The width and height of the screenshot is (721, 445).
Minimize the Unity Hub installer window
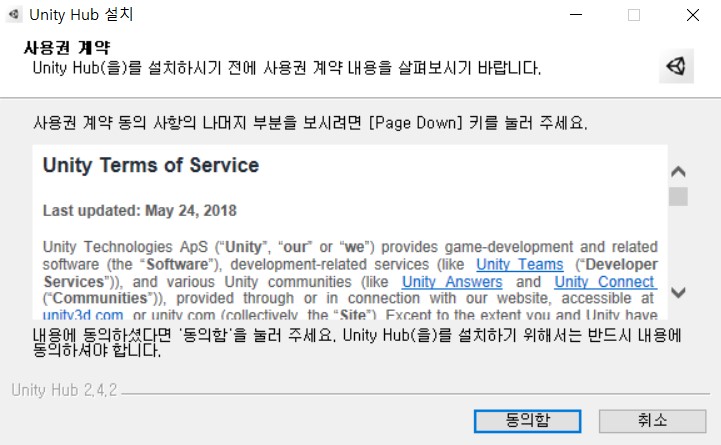pyautogui.click(x=576, y=15)
